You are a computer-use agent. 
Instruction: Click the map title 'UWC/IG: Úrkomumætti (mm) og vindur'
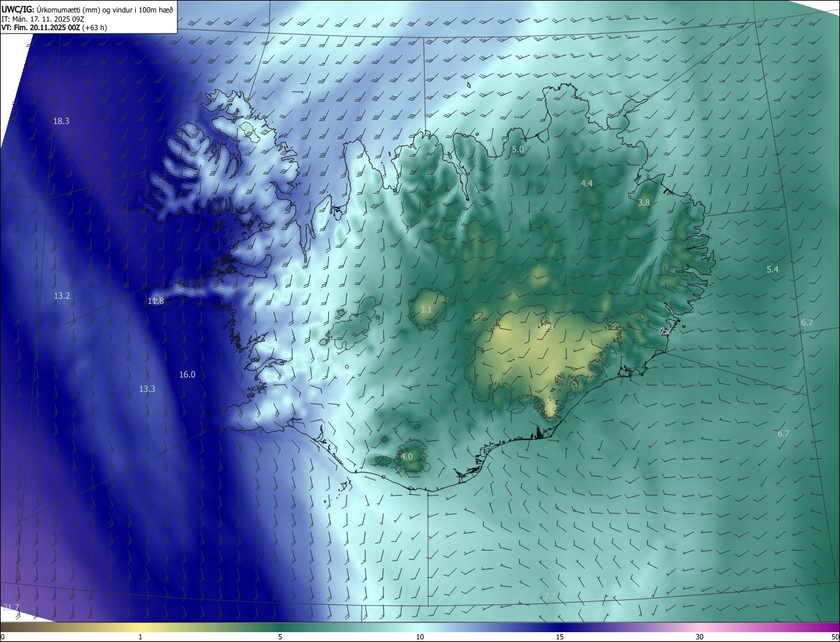[87, 9]
